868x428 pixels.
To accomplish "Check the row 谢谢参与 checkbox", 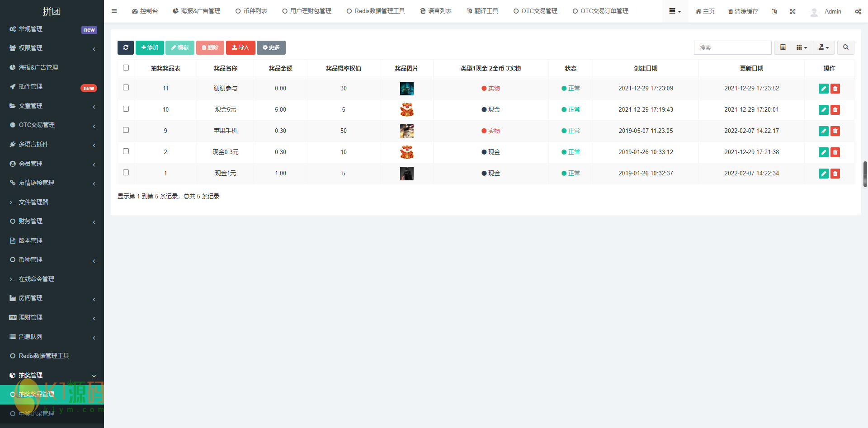I will (126, 88).
